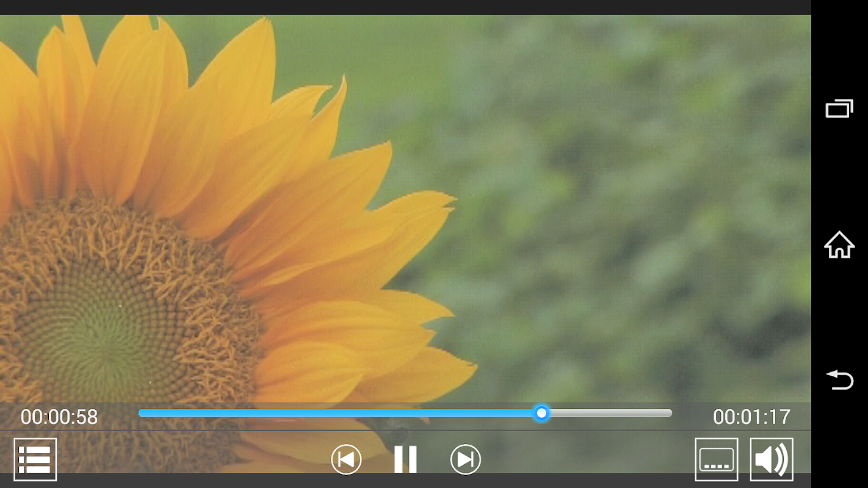Open the subtitles options icon

tap(717, 459)
